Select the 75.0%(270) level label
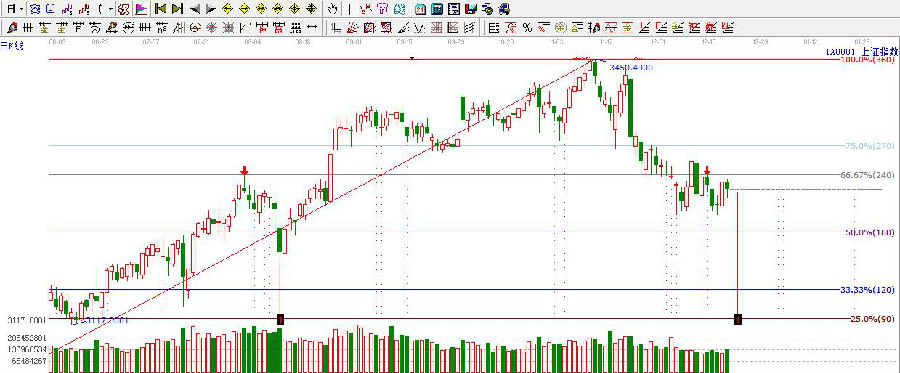Image resolution: width=900 pixels, height=373 pixels. (870, 146)
